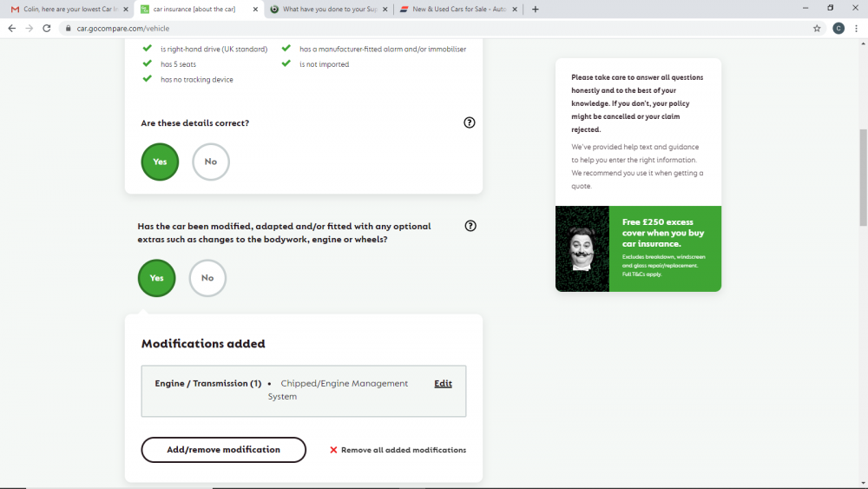
Task: Close the Gmail 'Colin, here are your lowest' tab
Action: (126, 9)
